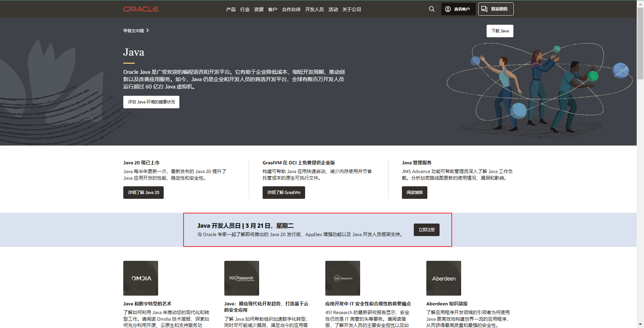Image resolution: width=644 pixels, height=328 pixels.
Task: Open the 行业 menu
Action: point(245,9)
